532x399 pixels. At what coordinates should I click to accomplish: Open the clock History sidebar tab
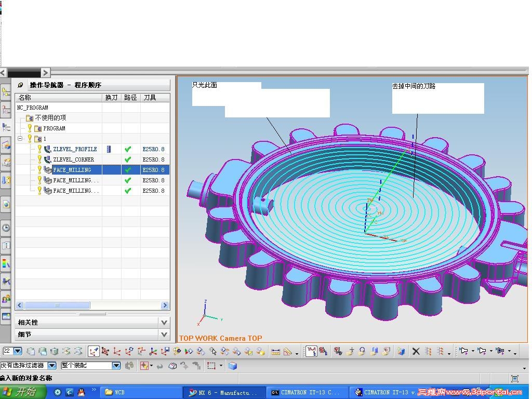click(x=6, y=228)
